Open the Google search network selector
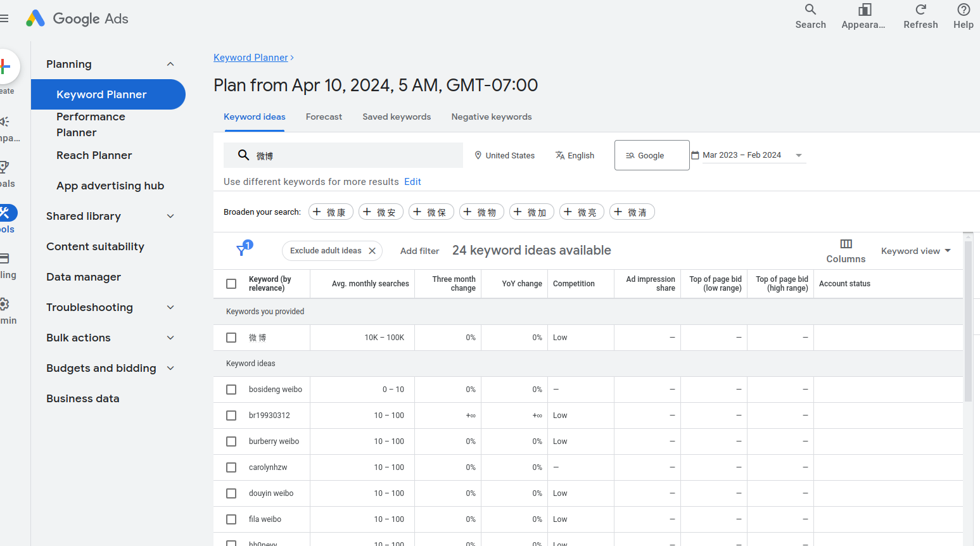 pos(652,155)
